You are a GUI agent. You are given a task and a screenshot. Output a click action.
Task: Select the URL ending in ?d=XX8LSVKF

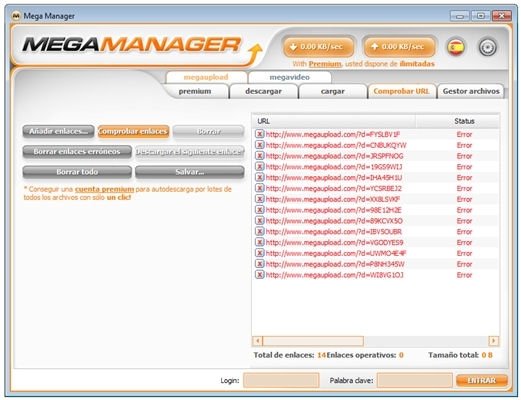333,199
